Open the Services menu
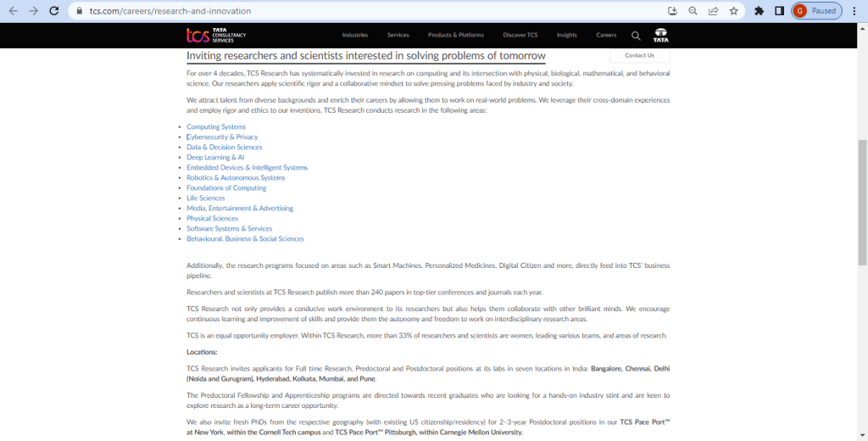This screenshot has width=868, height=441. click(398, 35)
